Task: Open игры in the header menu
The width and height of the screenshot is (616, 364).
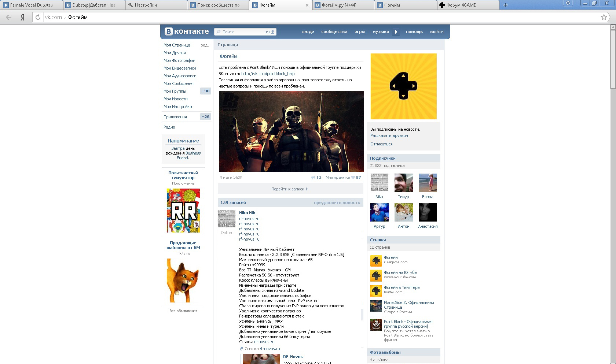Action: tap(360, 32)
